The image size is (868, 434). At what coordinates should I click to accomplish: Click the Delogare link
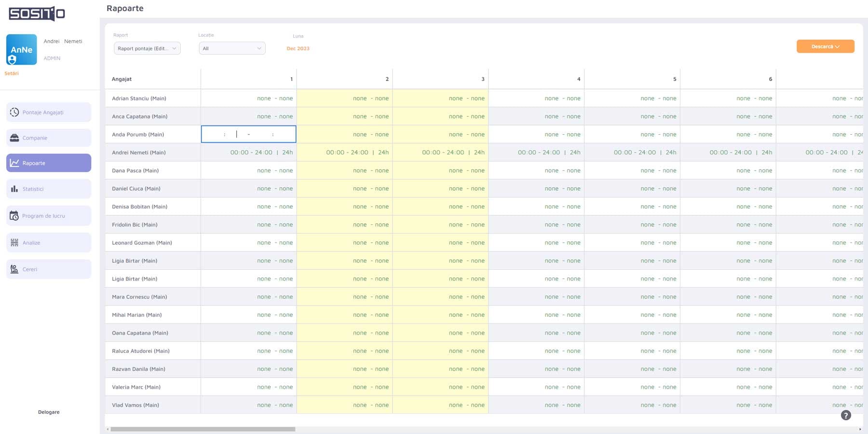point(49,412)
